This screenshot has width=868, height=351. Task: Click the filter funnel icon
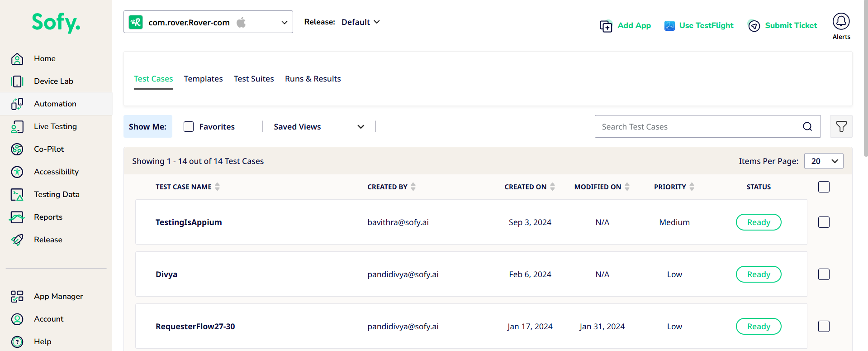[841, 127]
